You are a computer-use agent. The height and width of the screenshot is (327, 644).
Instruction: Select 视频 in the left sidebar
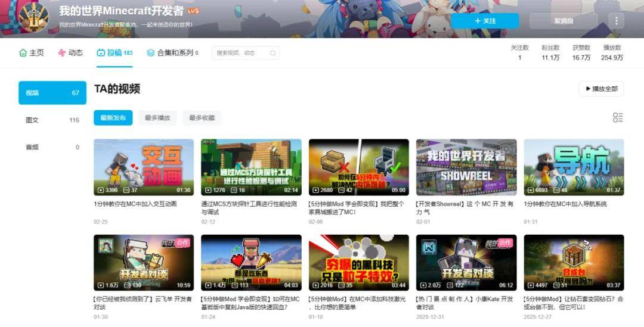click(52, 93)
